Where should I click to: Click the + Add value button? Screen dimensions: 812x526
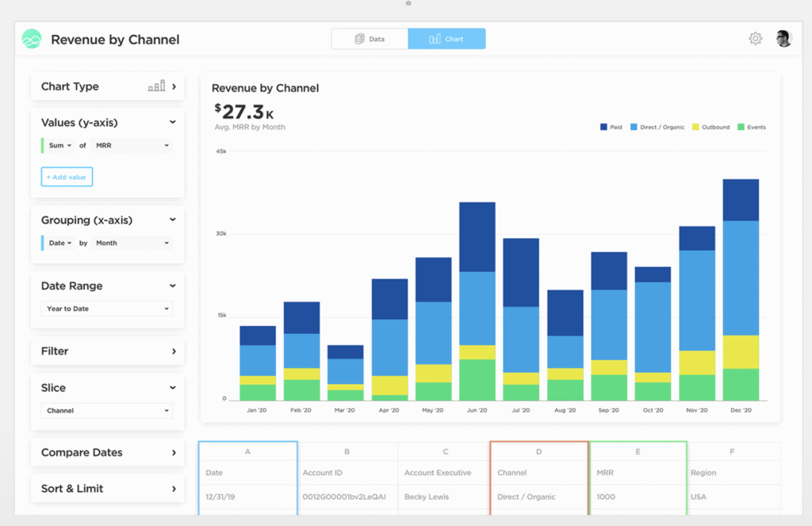pos(67,177)
